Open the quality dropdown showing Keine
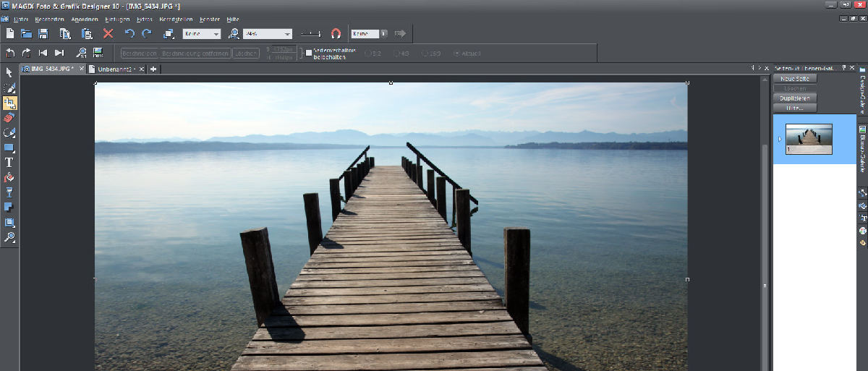 point(202,33)
